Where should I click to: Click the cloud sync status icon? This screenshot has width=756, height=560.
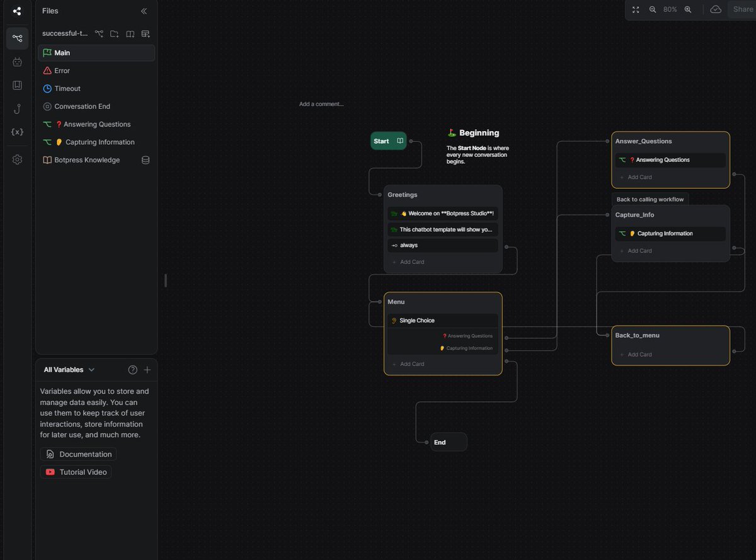click(x=716, y=9)
